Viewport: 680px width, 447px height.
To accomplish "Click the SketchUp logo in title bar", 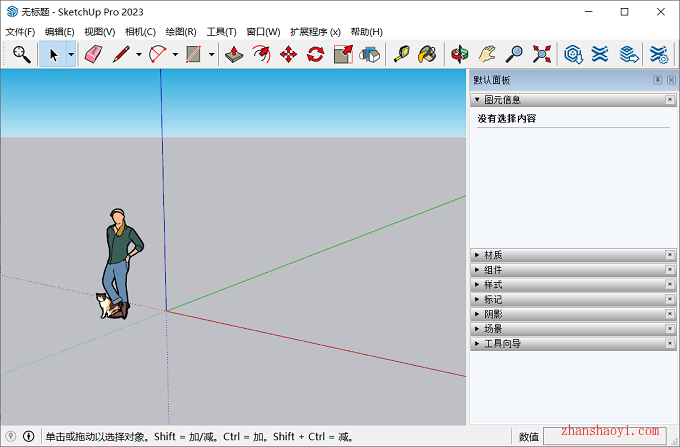I will 12,12.
